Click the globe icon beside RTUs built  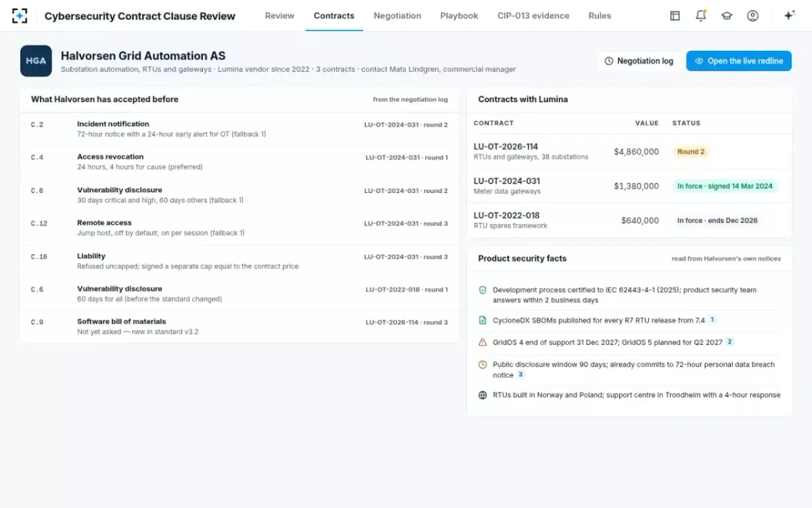coord(482,395)
